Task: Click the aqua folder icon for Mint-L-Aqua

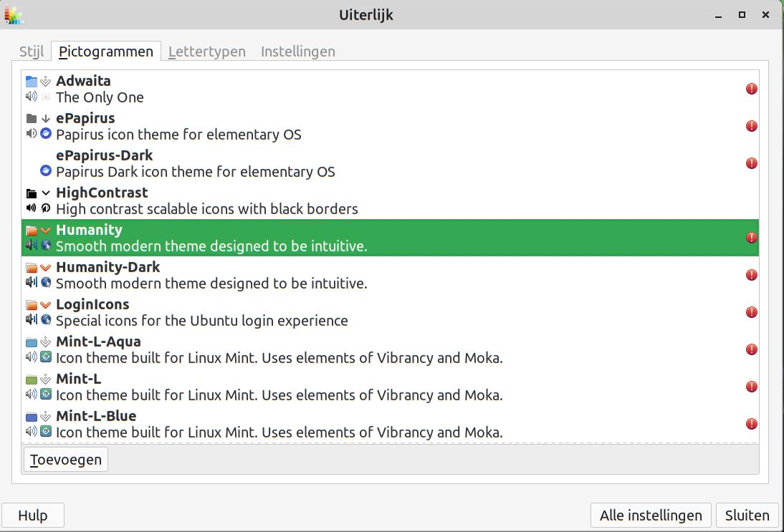Action: point(32,342)
